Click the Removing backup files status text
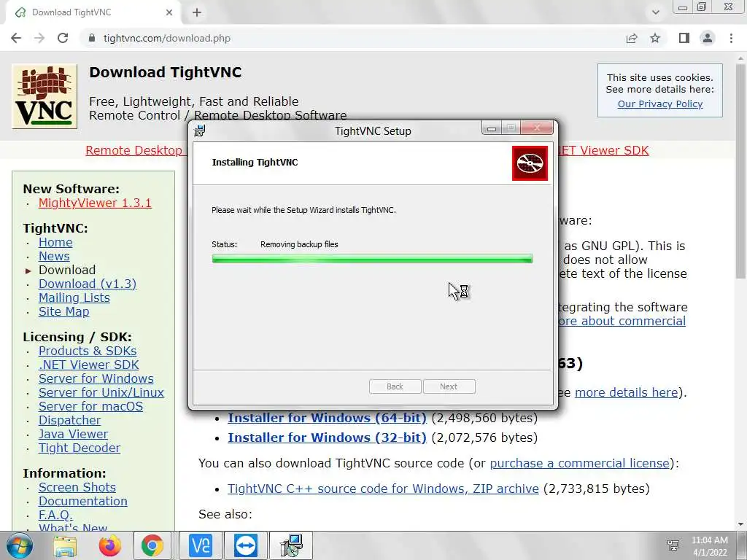 click(299, 244)
